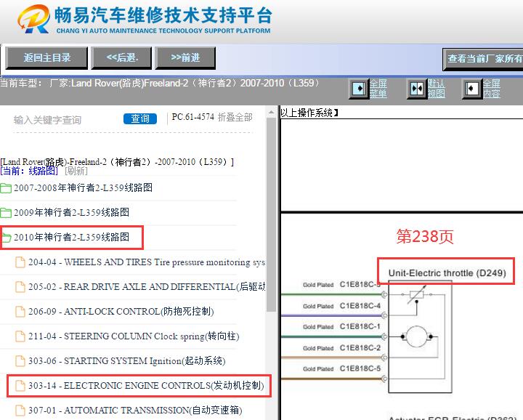Click page icon beside 204-04 entry
Viewport: 523px width, 420px height.
[20, 262]
